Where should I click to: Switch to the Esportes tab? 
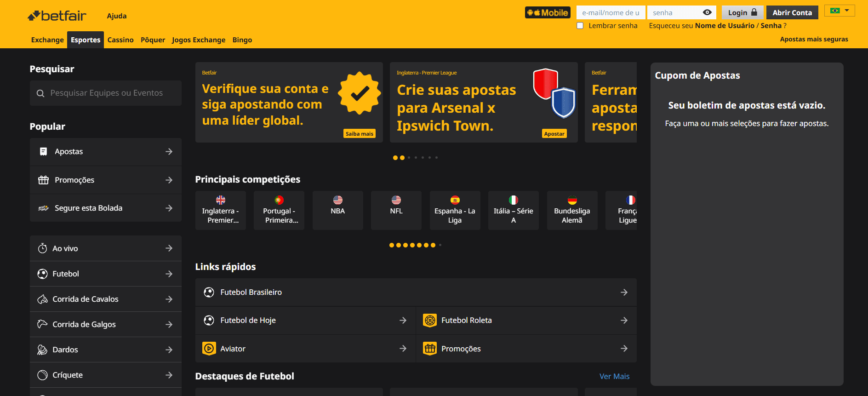[x=86, y=40]
